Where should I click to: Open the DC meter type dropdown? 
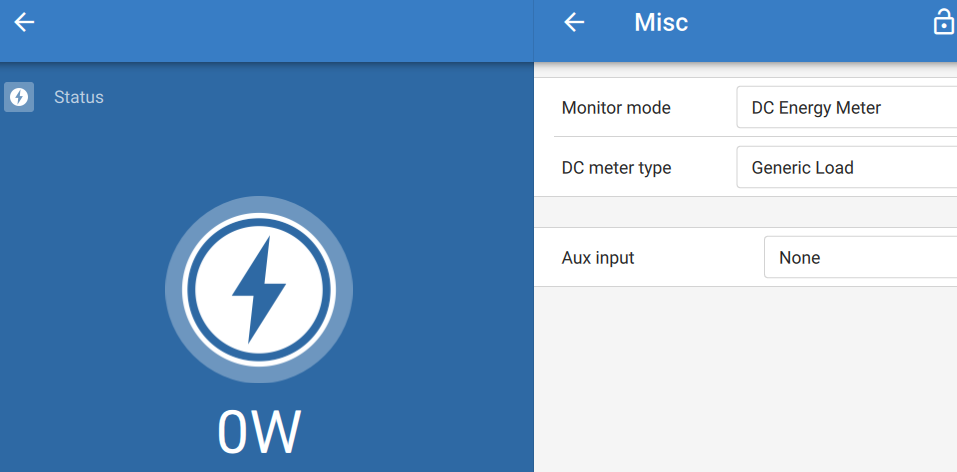847,167
